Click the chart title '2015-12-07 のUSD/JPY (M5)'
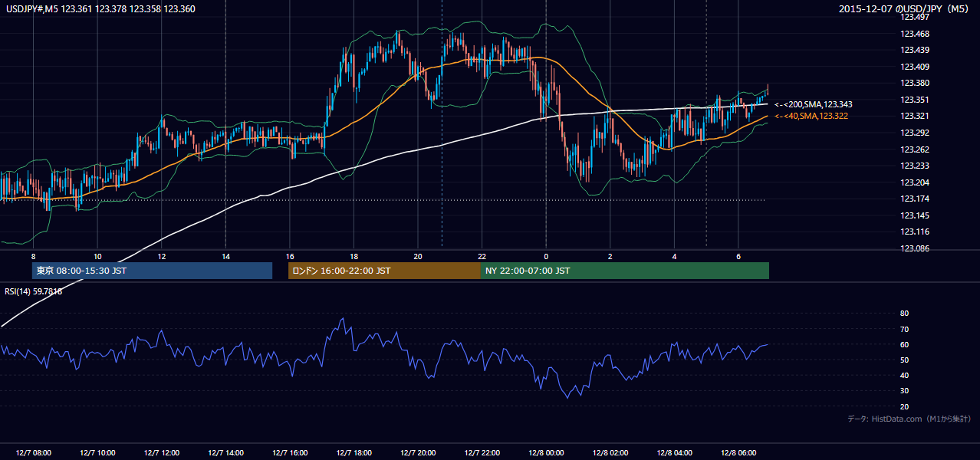 point(905,9)
